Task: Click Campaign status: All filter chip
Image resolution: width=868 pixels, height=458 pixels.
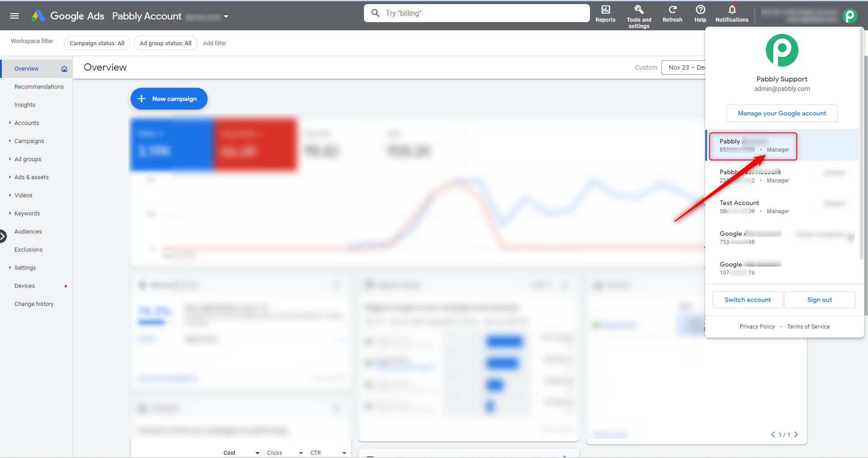Action: click(97, 43)
